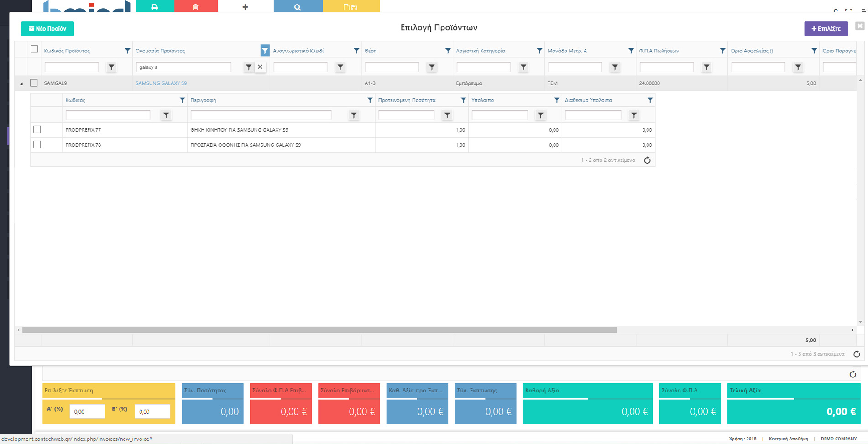Collapse the SAMGAL9 row detail
Viewport: 868px width, 444px height.
point(21,83)
